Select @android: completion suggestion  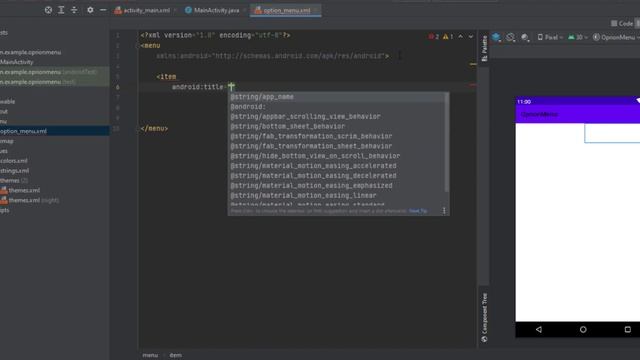336,107
